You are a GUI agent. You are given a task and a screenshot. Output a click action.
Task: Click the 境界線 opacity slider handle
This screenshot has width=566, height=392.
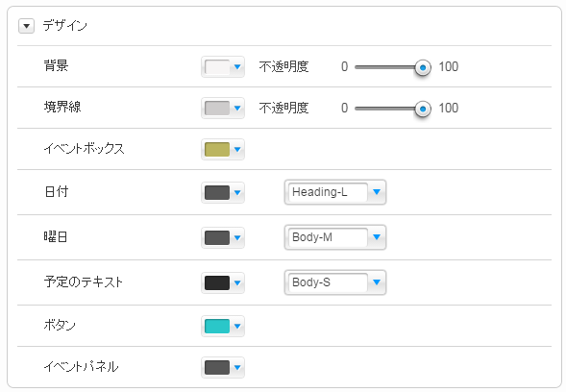pos(423,109)
